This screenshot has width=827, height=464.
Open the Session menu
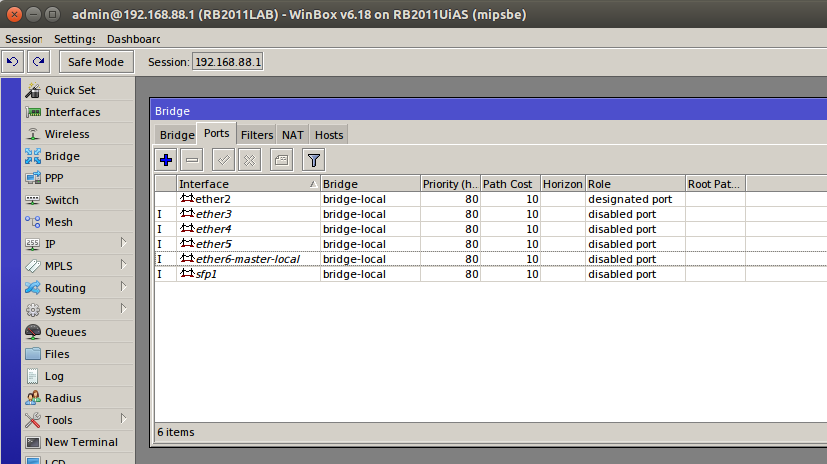(24, 39)
